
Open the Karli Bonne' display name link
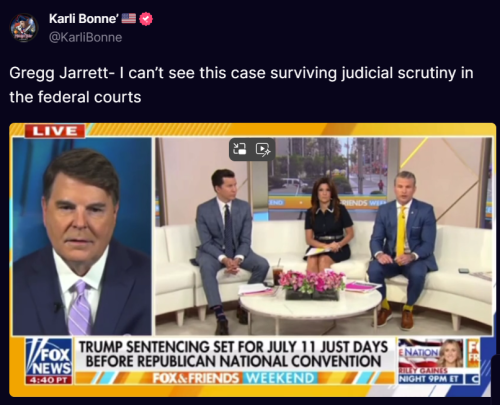pyautogui.click(x=84, y=19)
